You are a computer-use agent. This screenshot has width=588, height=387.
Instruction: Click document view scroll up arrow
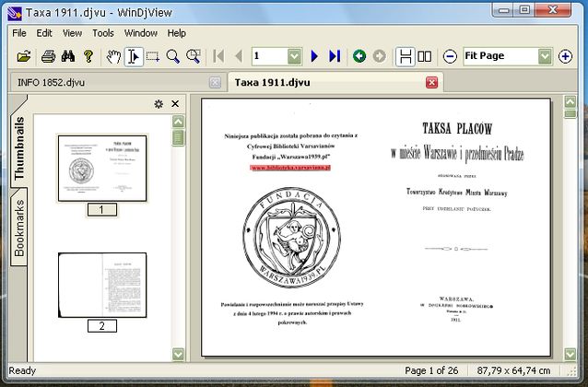[x=570, y=101]
